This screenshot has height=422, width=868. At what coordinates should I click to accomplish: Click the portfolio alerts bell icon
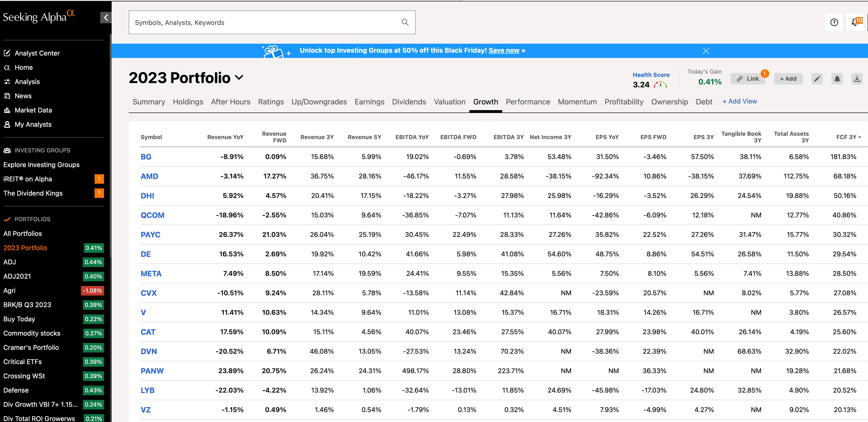point(837,79)
